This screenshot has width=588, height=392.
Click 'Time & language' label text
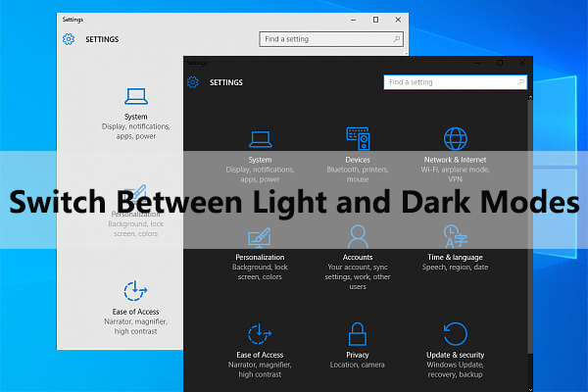(456, 258)
